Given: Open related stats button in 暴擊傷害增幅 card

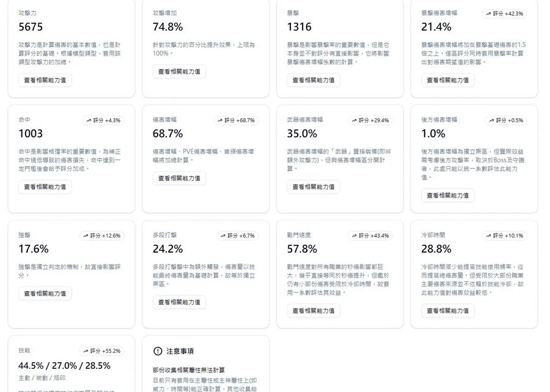Looking at the screenshot, I should tap(448, 80).
